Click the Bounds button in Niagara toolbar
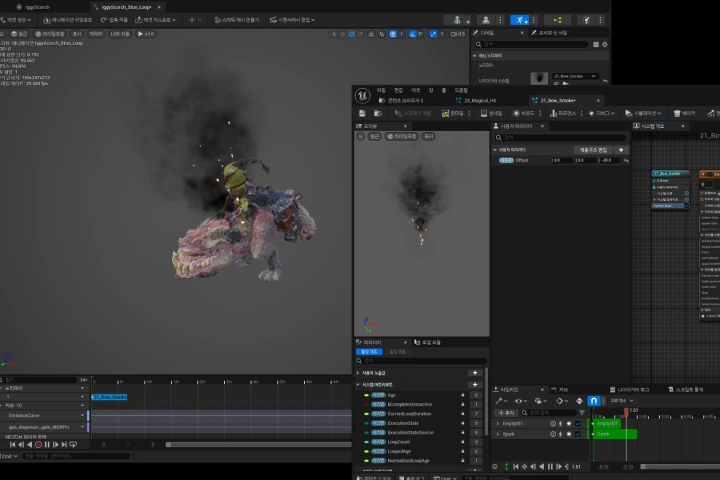 tap(523, 113)
